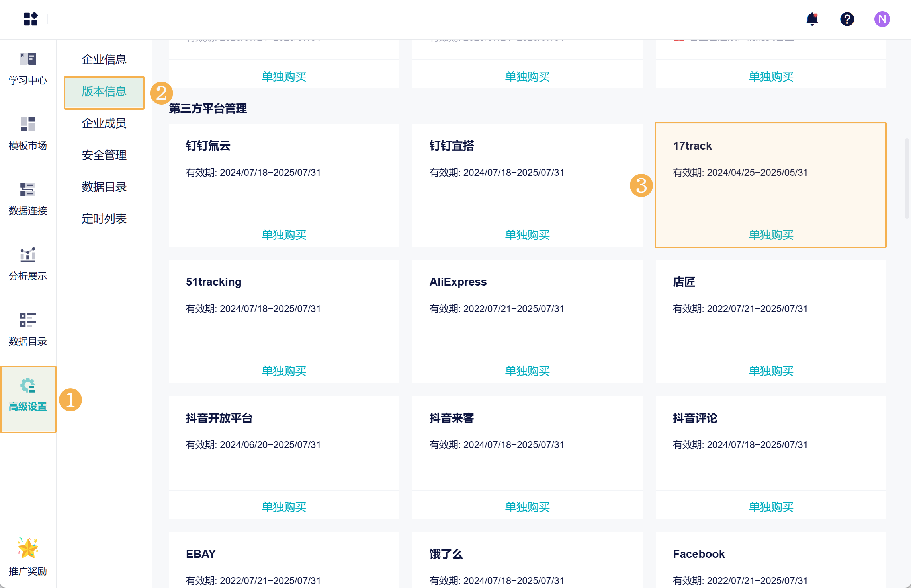The width and height of the screenshot is (911, 588).
Task: Click the page vertical scrollbar
Action: click(907, 178)
